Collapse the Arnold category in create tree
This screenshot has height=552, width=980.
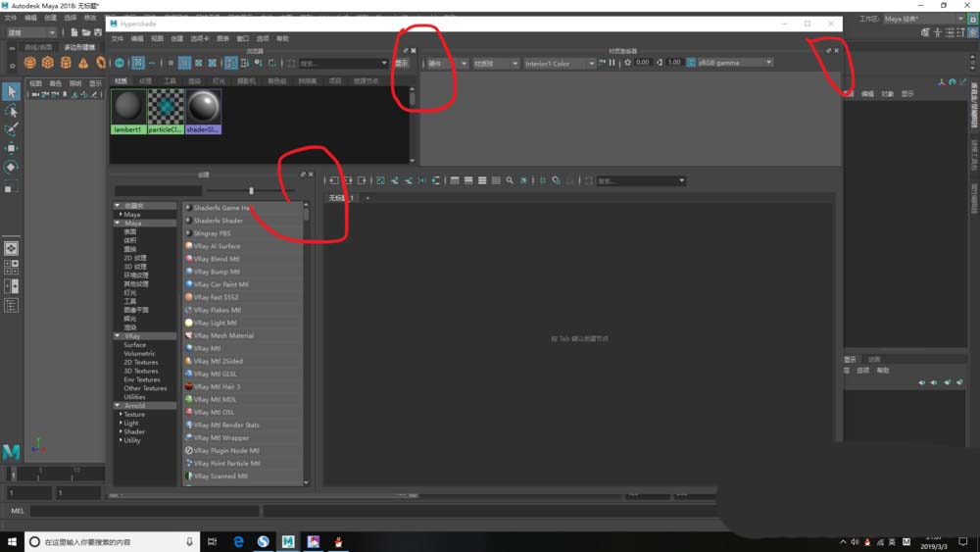117,406
